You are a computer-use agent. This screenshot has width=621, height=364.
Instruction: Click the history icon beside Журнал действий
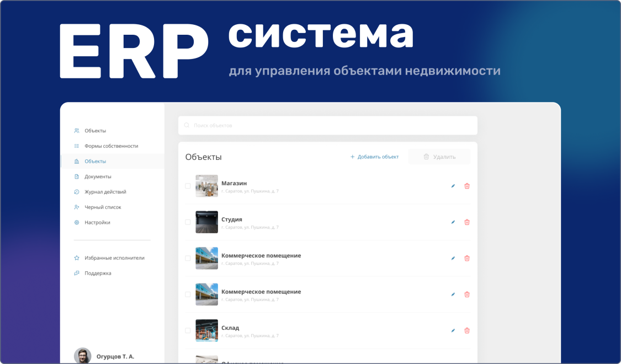[x=76, y=192]
